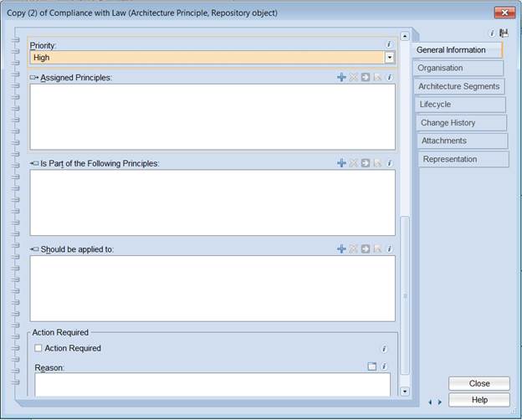Click the Close button

click(x=479, y=383)
